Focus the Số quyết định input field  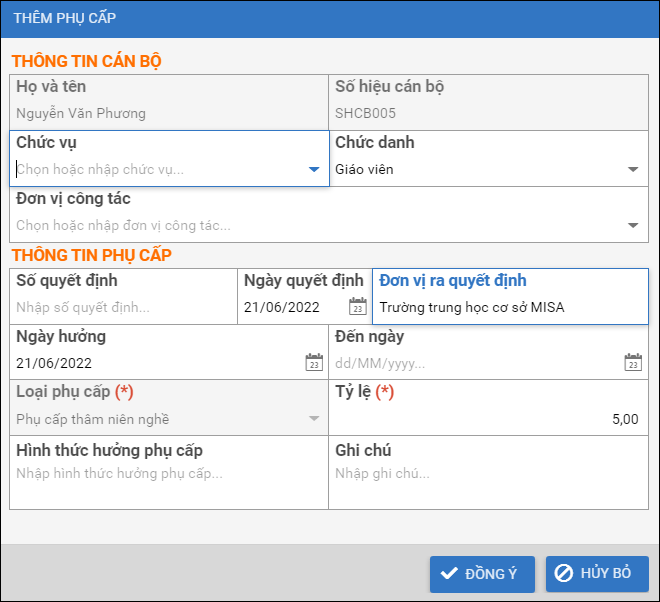[120, 307]
